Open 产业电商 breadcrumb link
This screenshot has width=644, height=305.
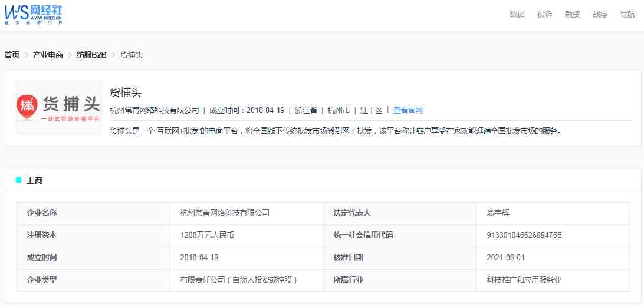tap(48, 55)
